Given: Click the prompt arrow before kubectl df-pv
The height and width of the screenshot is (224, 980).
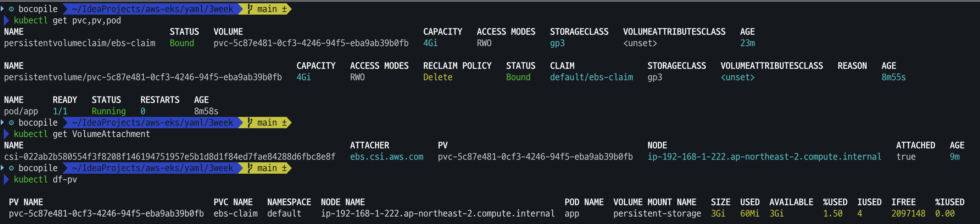Looking at the screenshot, I should (6, 179).
